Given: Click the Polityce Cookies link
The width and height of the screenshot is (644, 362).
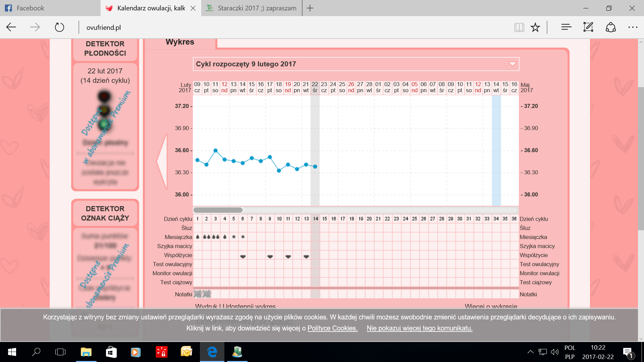Looking at the screenshot, I should [332, 328].
